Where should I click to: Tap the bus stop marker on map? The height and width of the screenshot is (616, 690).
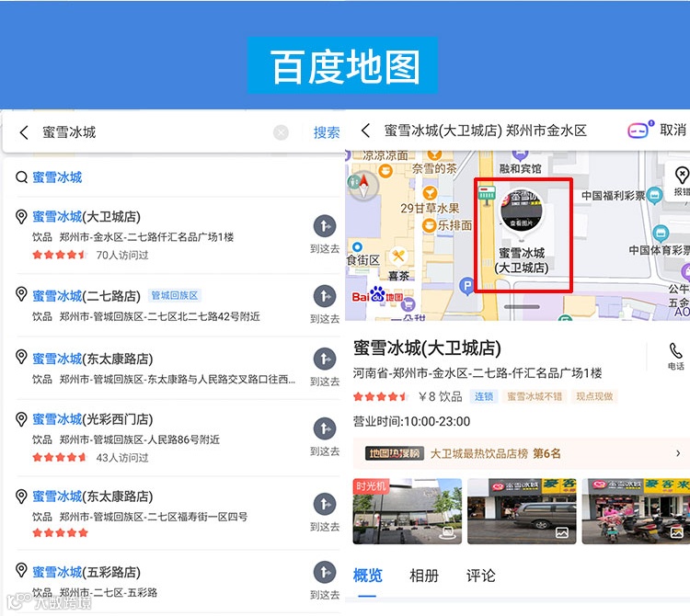[487, 195]
